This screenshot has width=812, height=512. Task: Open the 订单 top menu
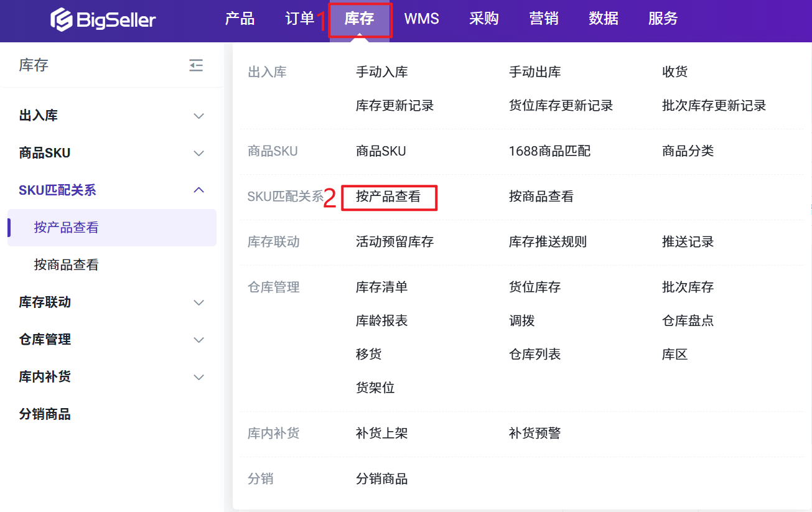(x=299, y=19)
